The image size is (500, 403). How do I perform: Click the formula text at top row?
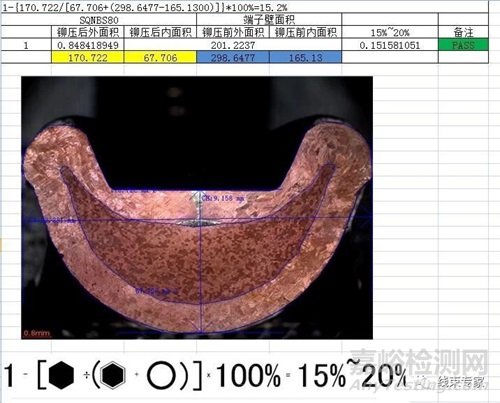[145, 7]
